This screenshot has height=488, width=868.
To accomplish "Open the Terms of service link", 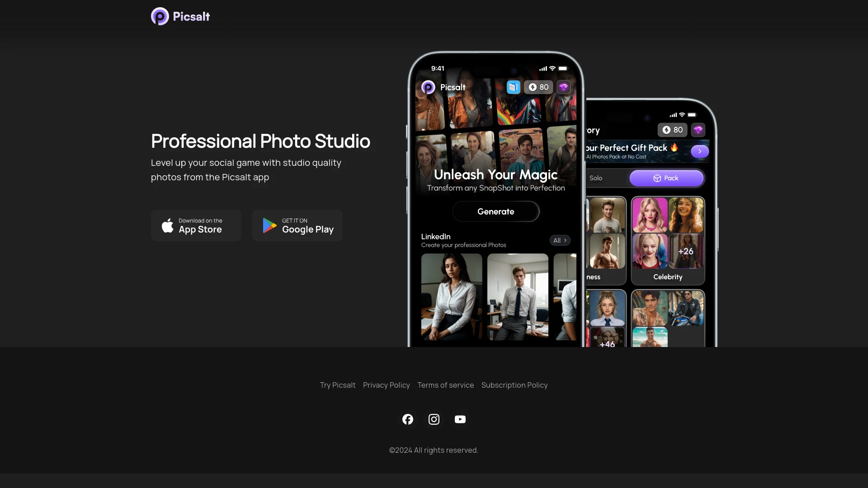I will [x=445, y=385].
